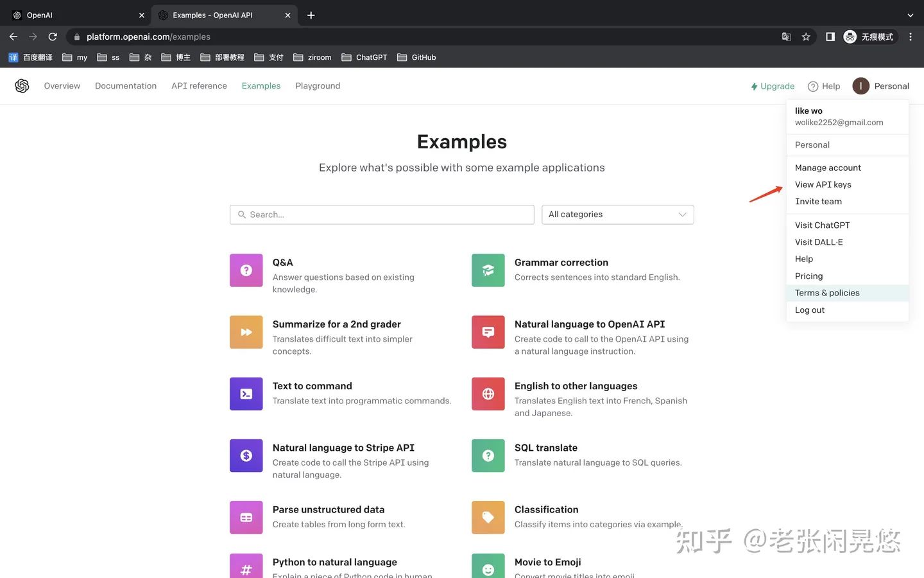The width and height of the screenshot is (924, 578).
Task: Open the browser menu with three dots
Action: point(911,37)
